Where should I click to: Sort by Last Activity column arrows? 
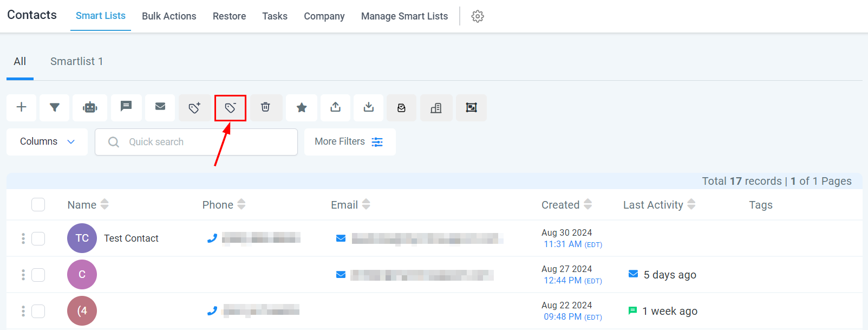691,204
